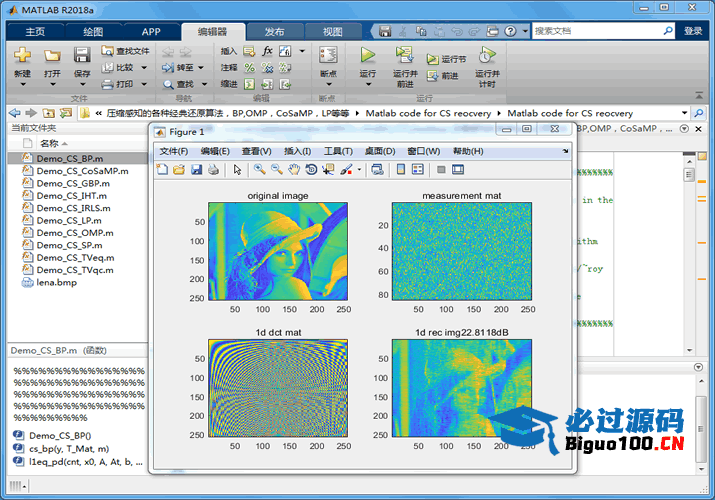Expand the Breakpoints (断点) dropdown arrow

(x=328, y=85)
